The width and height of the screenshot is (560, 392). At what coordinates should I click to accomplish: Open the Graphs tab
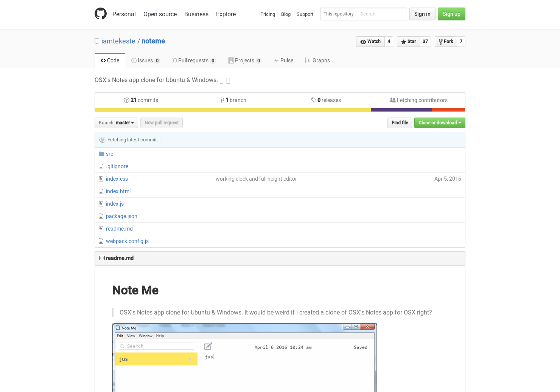click(x=317, y=60)
